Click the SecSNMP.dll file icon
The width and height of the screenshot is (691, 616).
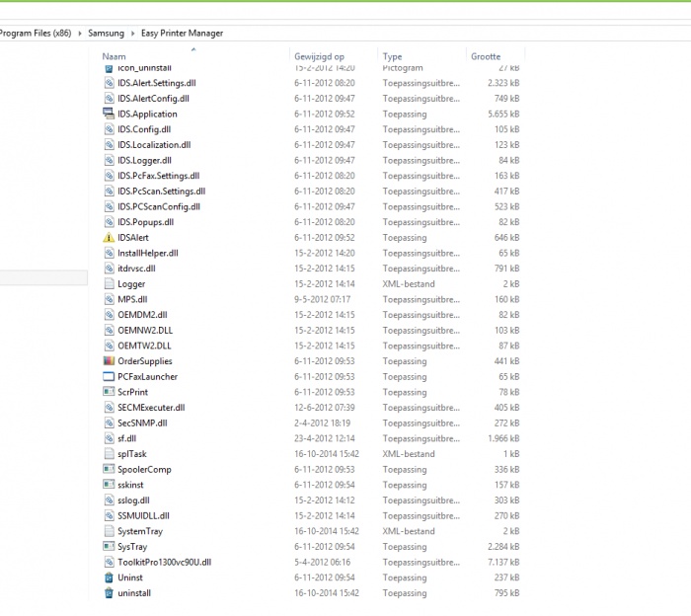pos(109,423)
